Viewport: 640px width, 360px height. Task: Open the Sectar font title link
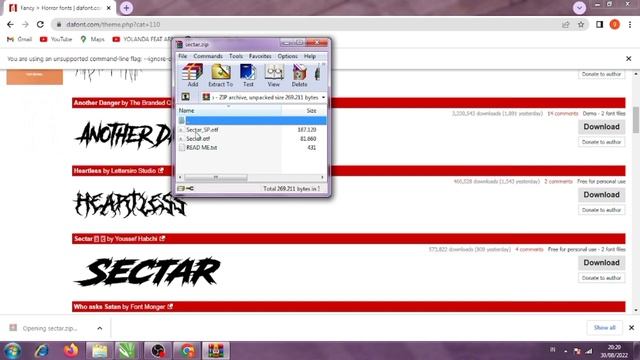tap(83, 239)
